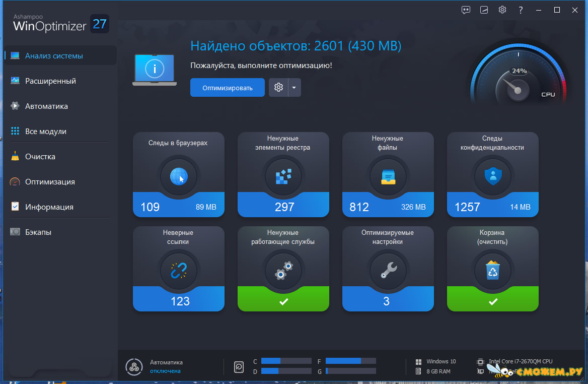Click the skin appearance icon in title bar
588x384 pixels.
pos(484,10)
